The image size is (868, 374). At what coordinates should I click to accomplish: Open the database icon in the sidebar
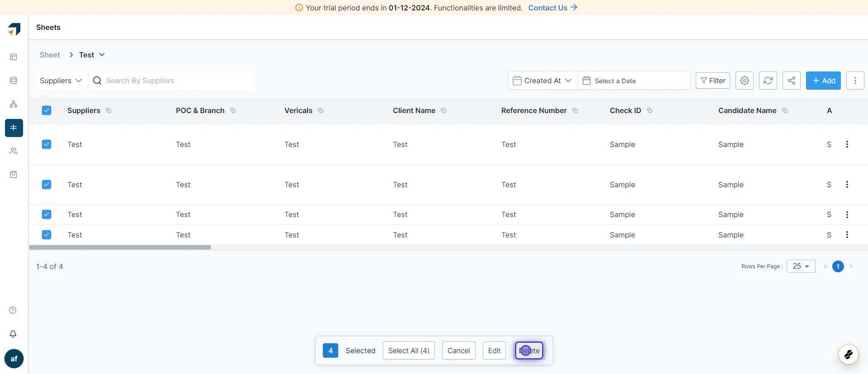(x=14, y=80)
